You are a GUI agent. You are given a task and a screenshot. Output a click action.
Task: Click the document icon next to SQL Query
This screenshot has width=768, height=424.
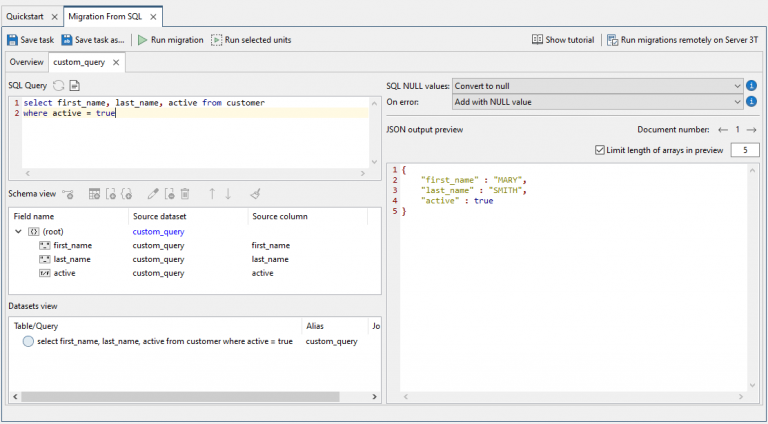[74, 86]
